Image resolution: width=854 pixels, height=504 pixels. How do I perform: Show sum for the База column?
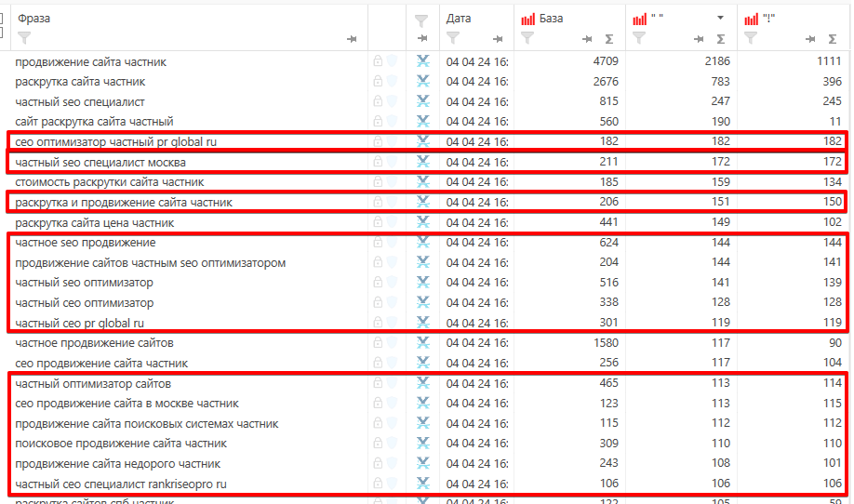[609, 39]
